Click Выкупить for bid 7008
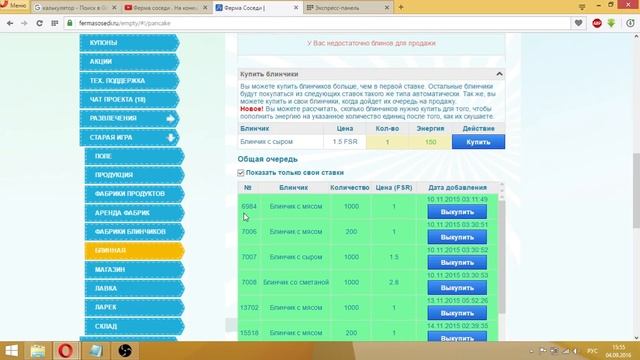The height and width of the screenshot is (360, 640). pyautogui.click(x=457, y=288)
